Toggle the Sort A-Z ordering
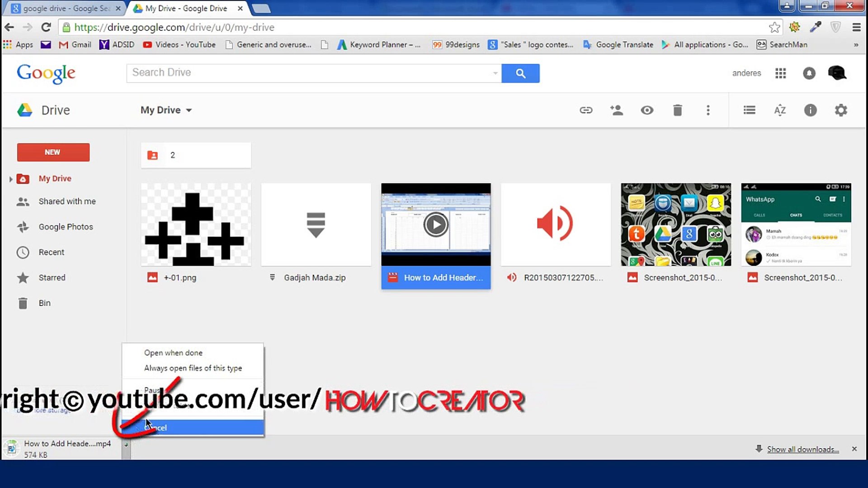Screen dimensions: 868x488 click(x=779, y=110)
